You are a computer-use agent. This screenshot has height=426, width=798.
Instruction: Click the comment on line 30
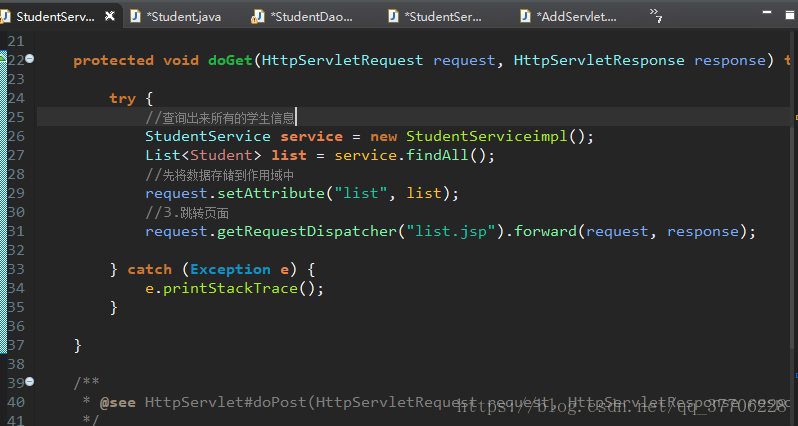click(x=187, y=213)
